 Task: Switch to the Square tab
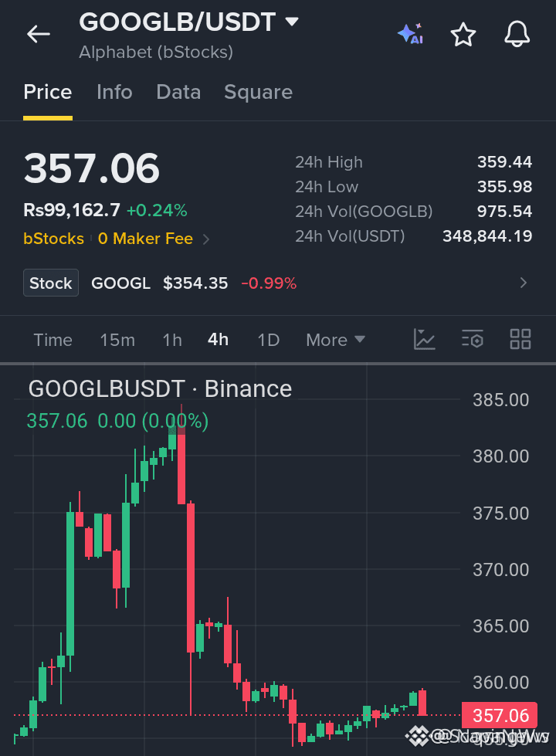click(258, 92)
